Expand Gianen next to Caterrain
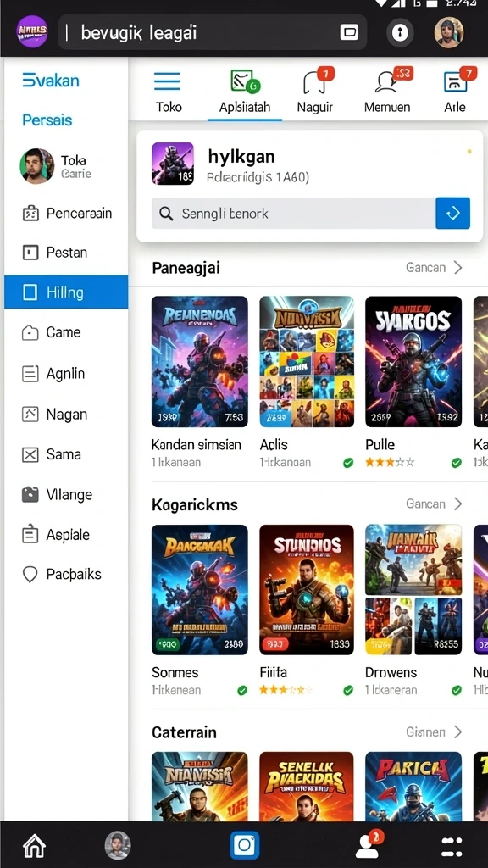Image resolution: width=488 pixels, height=868 pixels. pyautogui.click(x=434, y=732)
